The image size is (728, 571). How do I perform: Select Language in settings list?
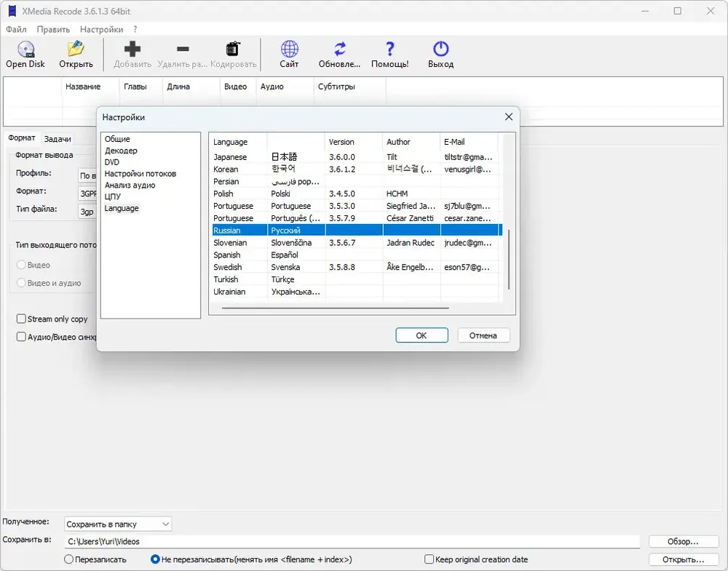(122, 208)
